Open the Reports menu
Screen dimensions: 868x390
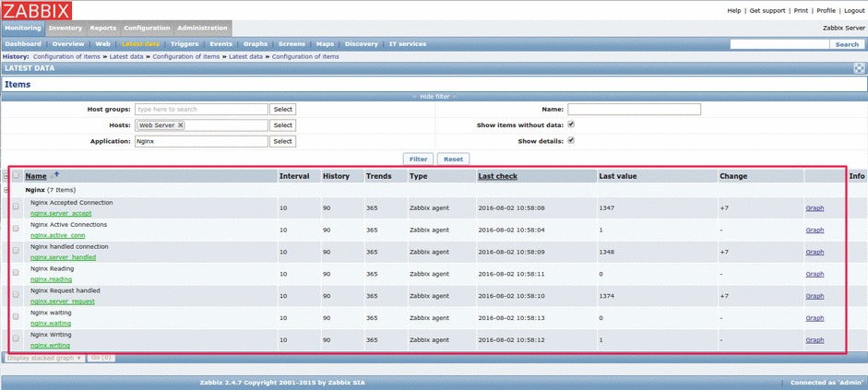tap(103, 29)
